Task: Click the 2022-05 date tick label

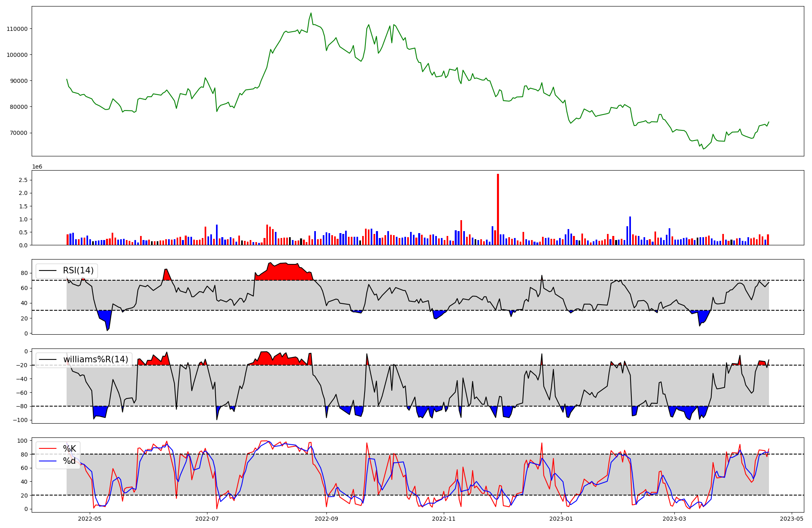Action: click(89, 519)
